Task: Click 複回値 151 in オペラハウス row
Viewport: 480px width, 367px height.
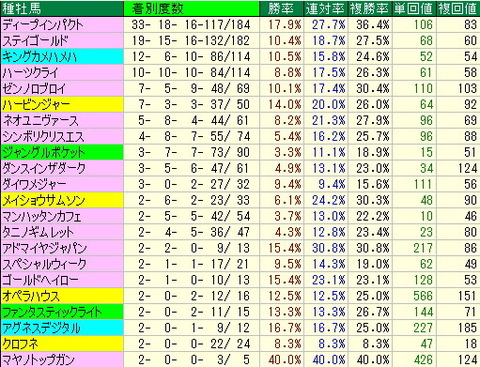Action: (467, 296)
